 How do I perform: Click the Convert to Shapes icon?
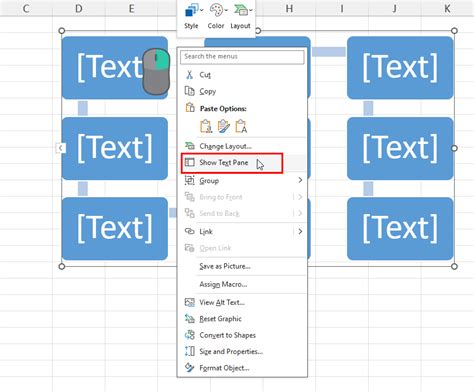[x=190, y=335]
